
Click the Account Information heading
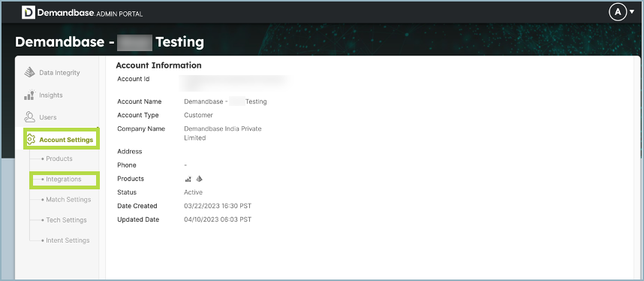click(158, 65)
